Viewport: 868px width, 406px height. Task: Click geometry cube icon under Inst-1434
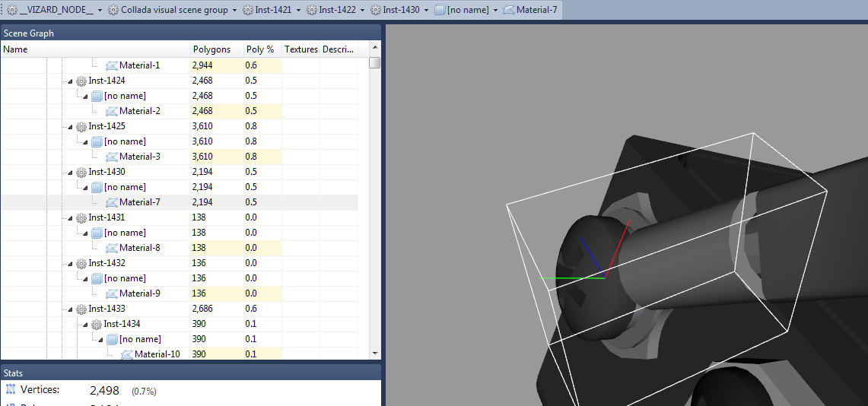pyautogui.click(x=113, y=339)
